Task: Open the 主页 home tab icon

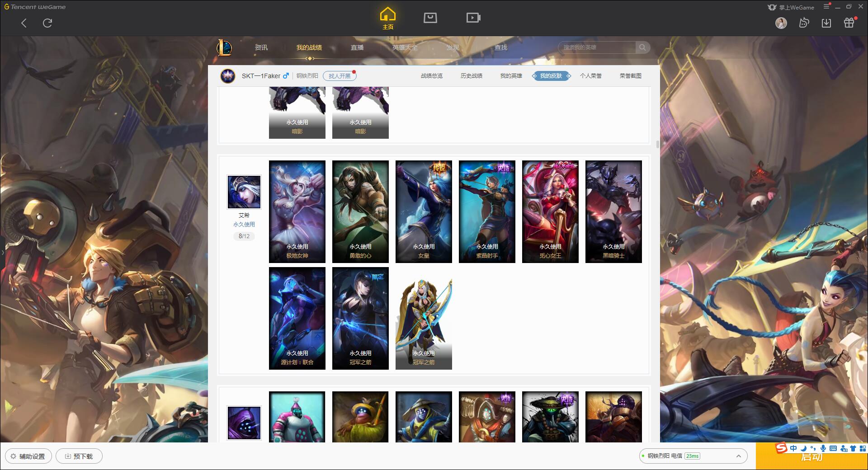Action: (x=387, y=18)
